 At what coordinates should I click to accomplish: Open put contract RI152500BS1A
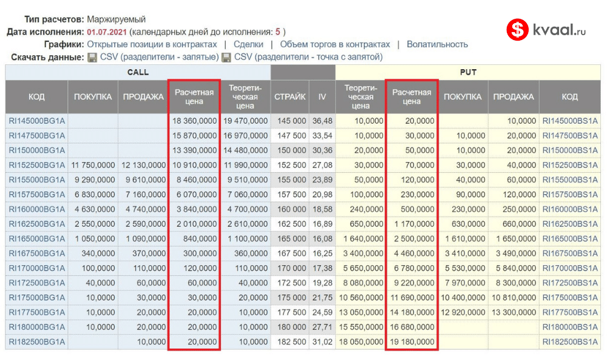click(570, 165)
